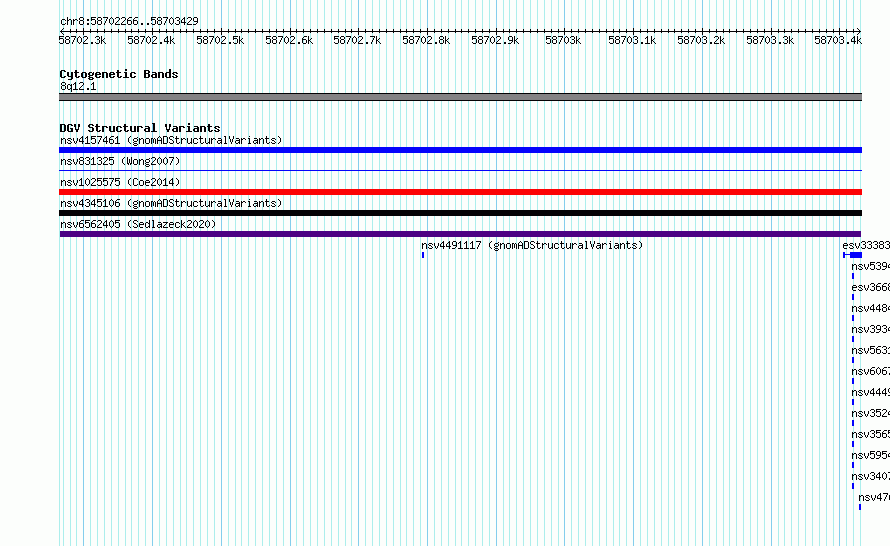Click the Cytogenetic Bands track title
Screen dimensions: 890x546
pos(119,74)
